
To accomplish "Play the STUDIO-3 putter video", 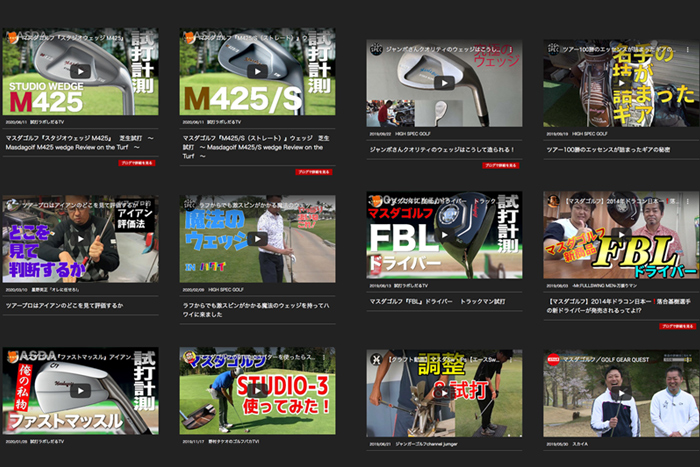I will (x=257, y=391).
